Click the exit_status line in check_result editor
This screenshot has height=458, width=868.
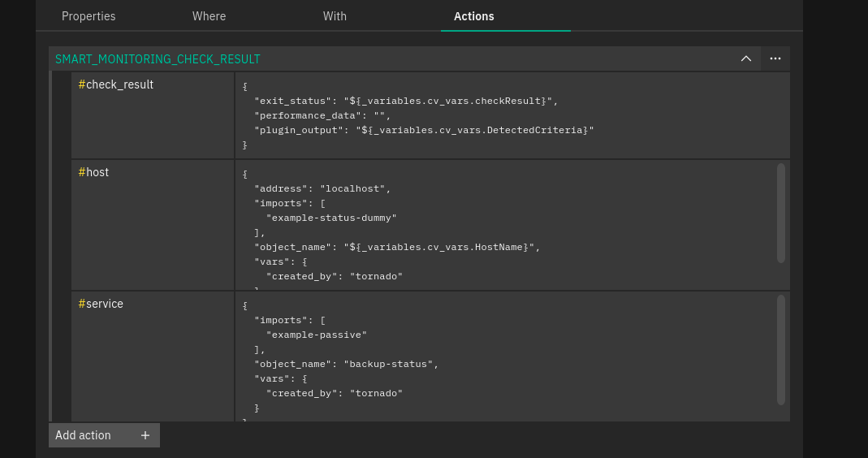coord(406,101)
